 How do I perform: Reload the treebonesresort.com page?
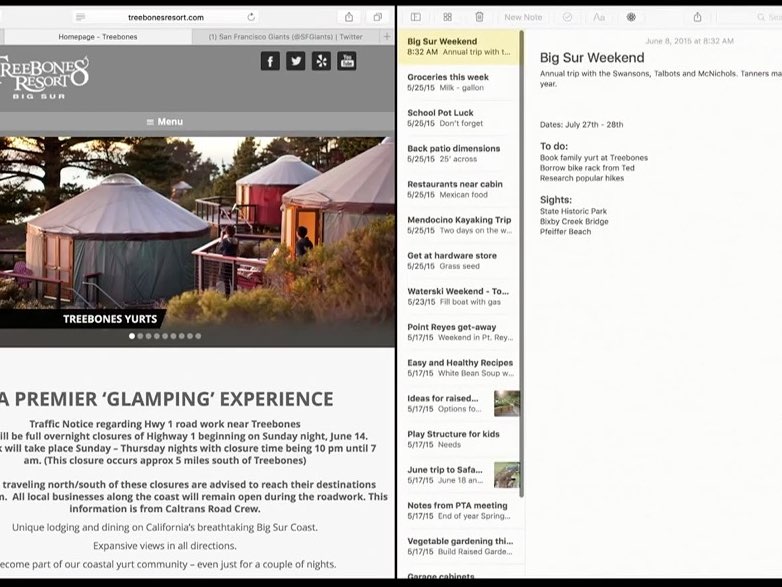[x=251, y=17]
